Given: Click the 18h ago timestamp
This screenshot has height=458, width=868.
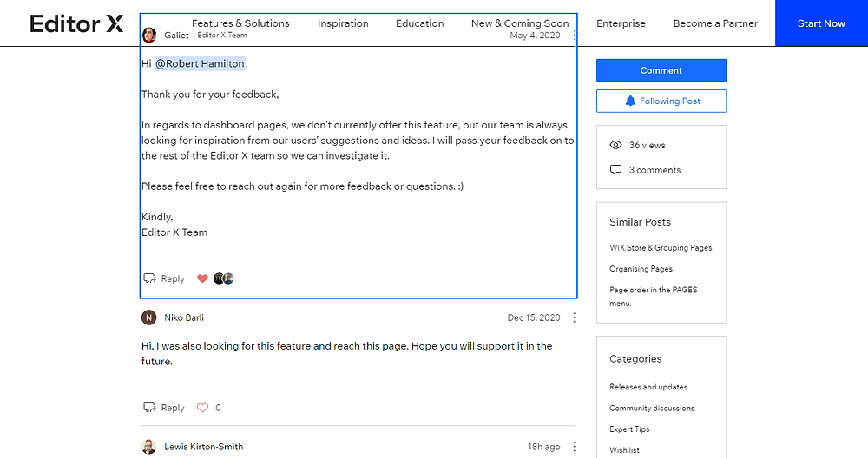Looking at the screenshot, I should (543, 447).
